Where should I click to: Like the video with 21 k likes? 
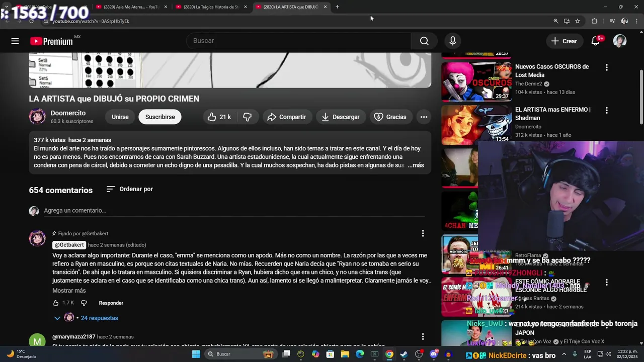(x=220, y=117)
